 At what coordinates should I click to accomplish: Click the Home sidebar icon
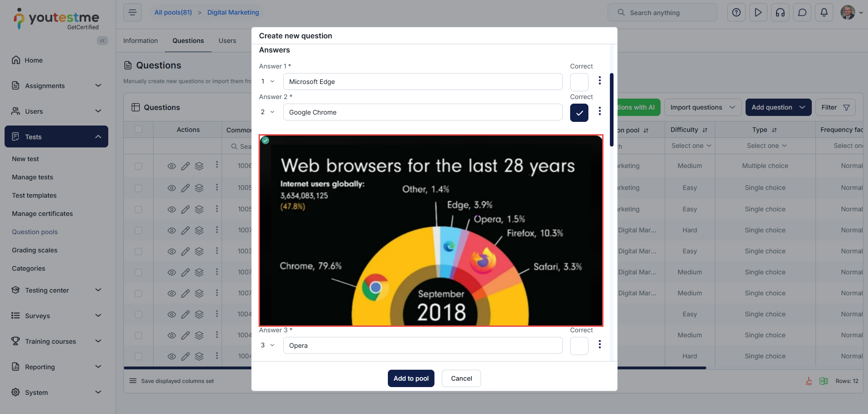pos(16,60)
